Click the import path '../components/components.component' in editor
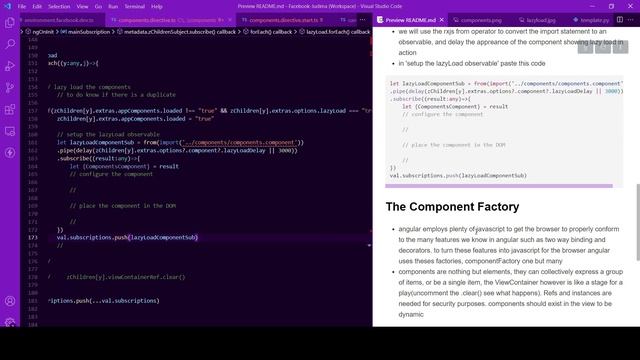640x360 pixels. pos(239,142)
